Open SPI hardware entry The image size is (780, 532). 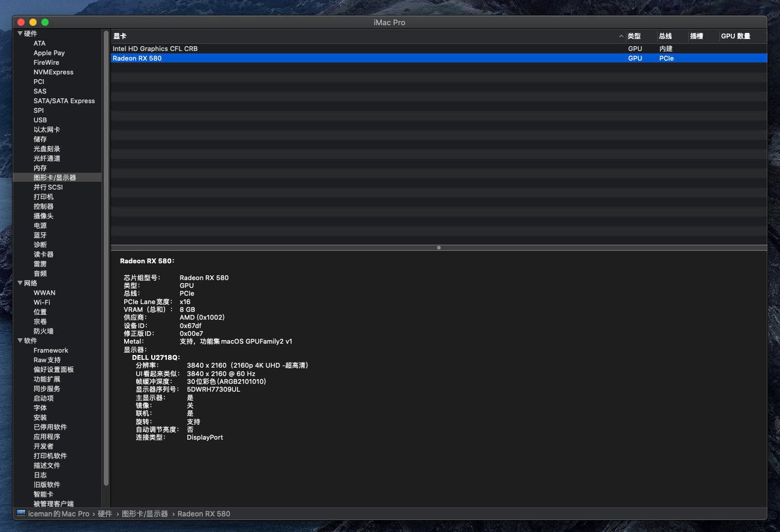point(38,110)
